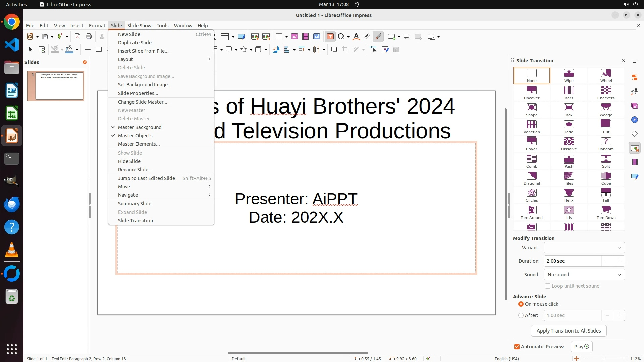
Task: Click Duplicate Slide menu entry
Action: coord(135,43)
